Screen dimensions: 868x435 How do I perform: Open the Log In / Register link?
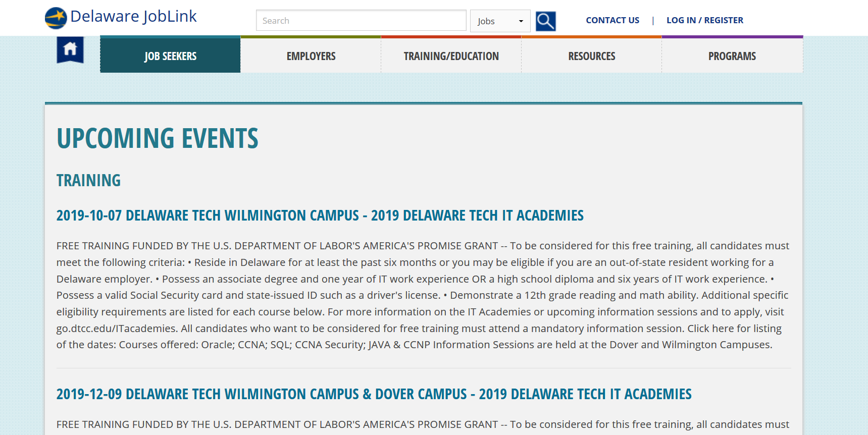(x=705, y=20)
